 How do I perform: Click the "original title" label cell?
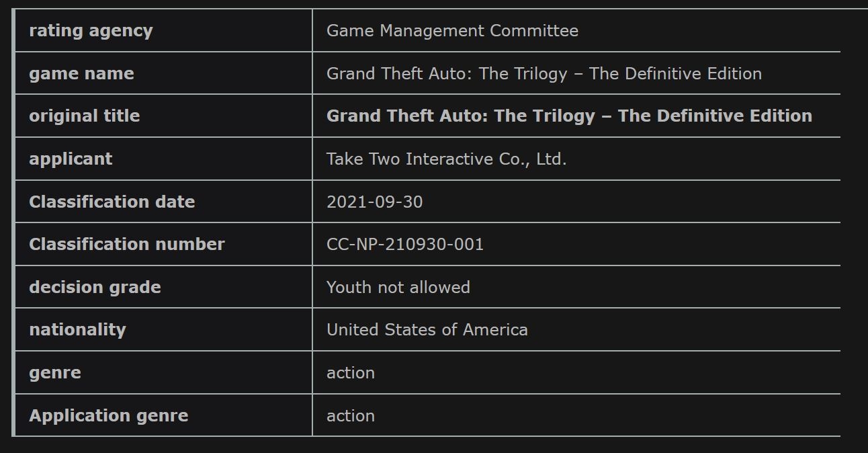pyautogui.click(x=84, y=116)
